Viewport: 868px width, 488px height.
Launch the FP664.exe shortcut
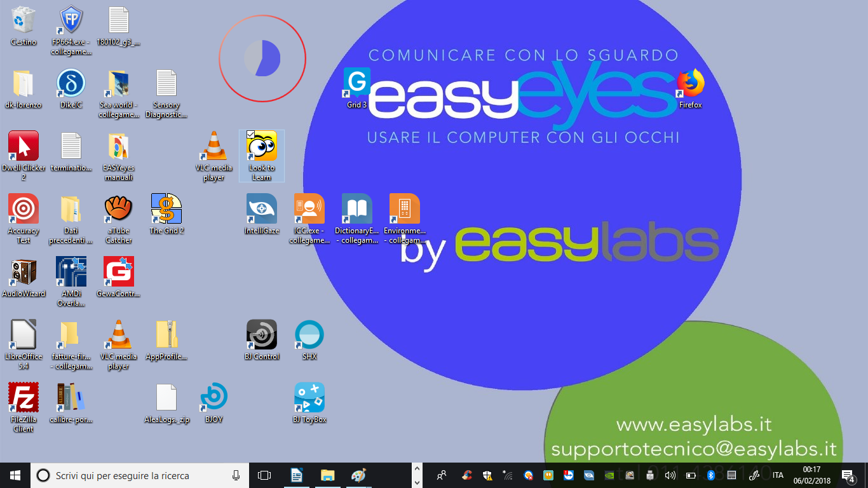[71, 30]
